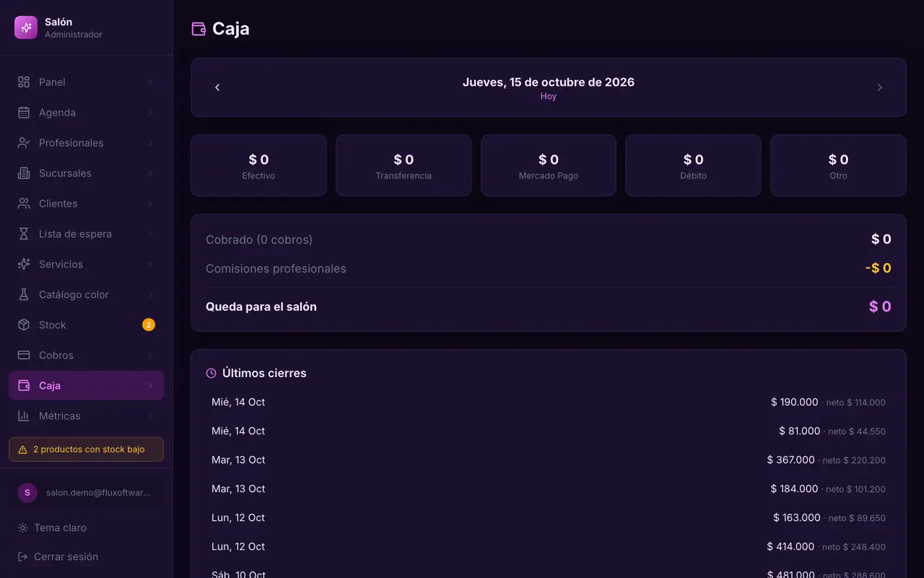Open the Catálogo color flask icon
924x578 pixels.
pos(24,295)
